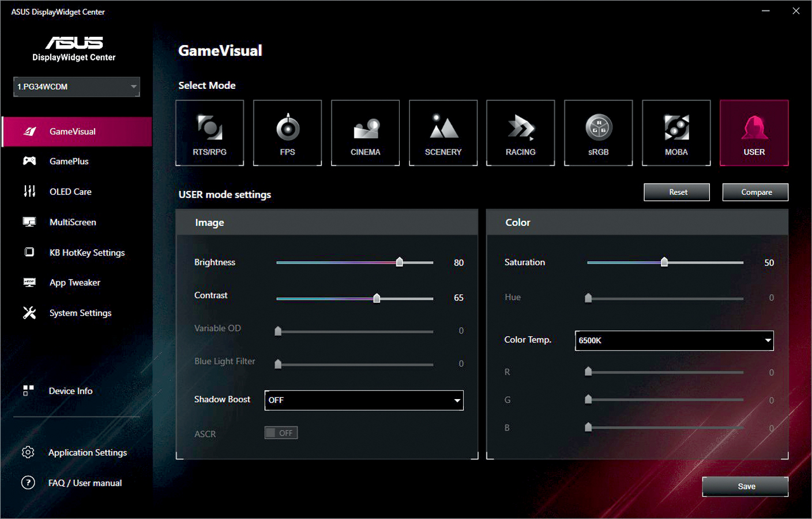Click the Reset button
The image size is (812, 519).
click(x=676, y=192)
